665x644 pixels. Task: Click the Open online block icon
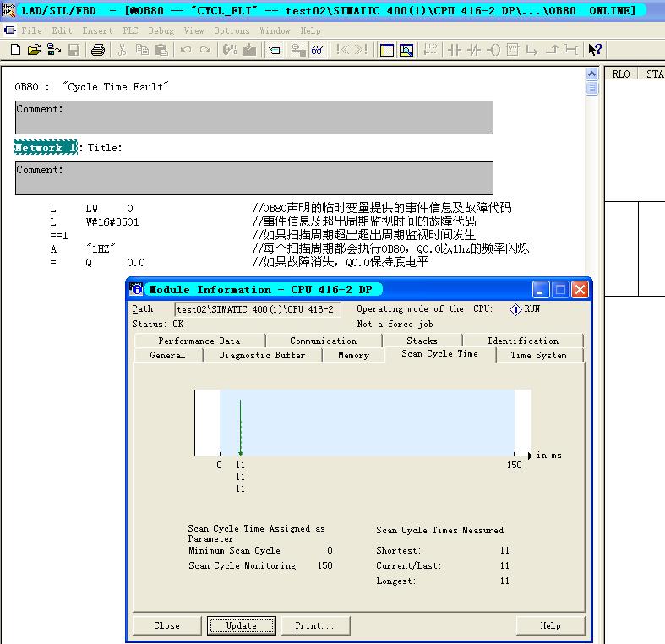pyautogui.click(x=53, y=50)
